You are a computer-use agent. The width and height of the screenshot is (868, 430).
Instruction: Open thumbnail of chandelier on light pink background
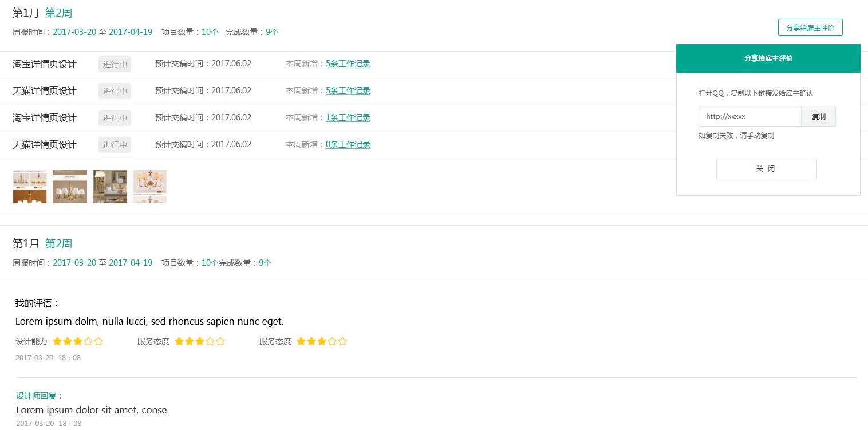(150, 187)
